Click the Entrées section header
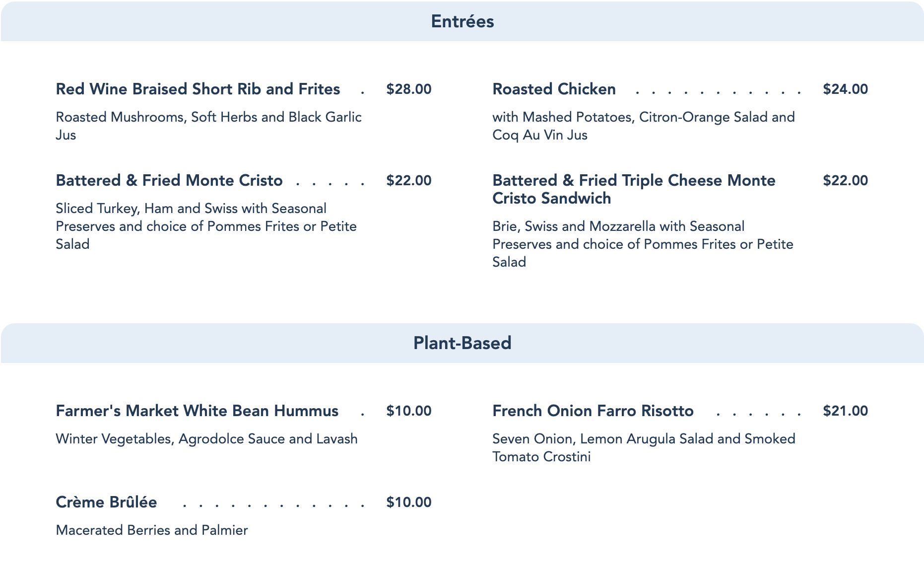Image resolution: width=924 pixels, height=574 pixels. pyautogui.click(x=462, y=21)
